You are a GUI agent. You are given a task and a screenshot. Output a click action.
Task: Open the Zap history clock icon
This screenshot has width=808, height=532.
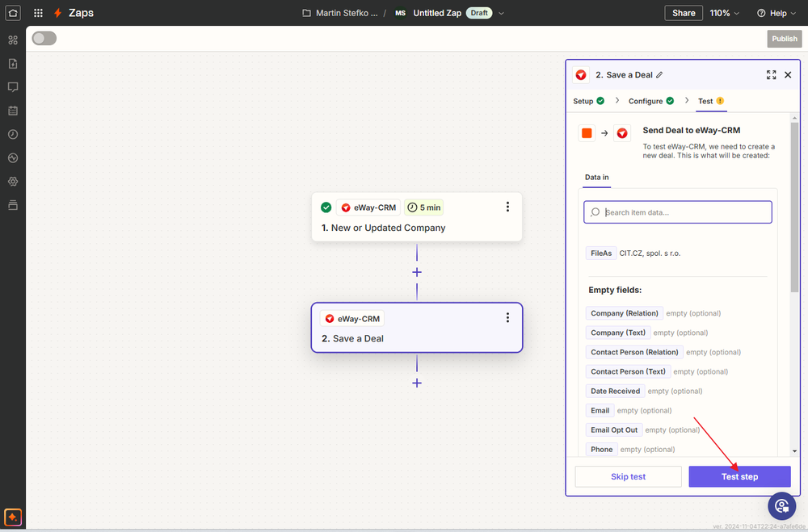[x=13, y=135]
